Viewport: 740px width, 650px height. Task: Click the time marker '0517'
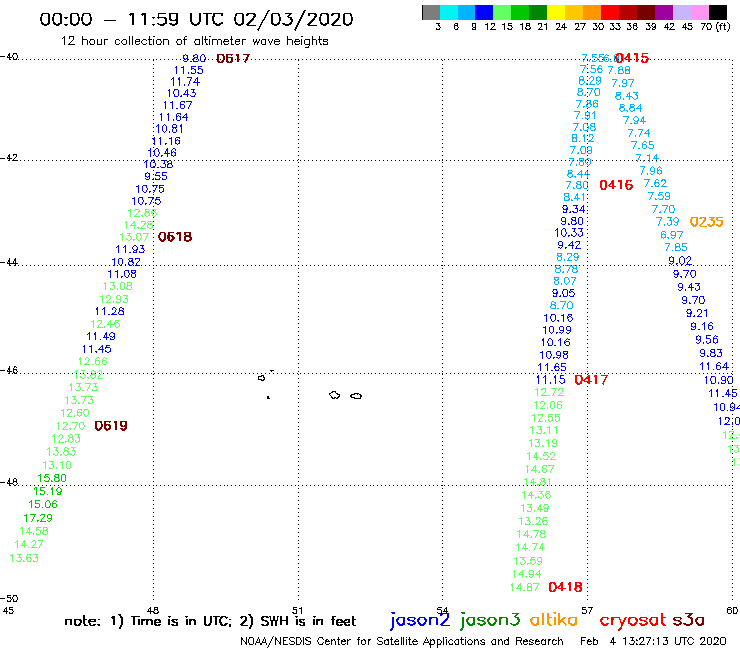[233, 59]
